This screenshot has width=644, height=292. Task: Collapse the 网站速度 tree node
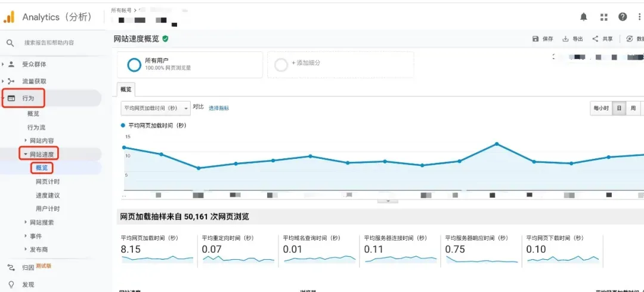click(x=26, y=154)
